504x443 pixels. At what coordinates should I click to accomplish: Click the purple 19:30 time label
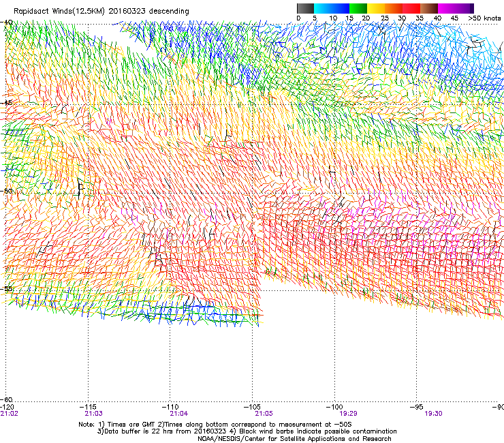click(x=433, y=414)
